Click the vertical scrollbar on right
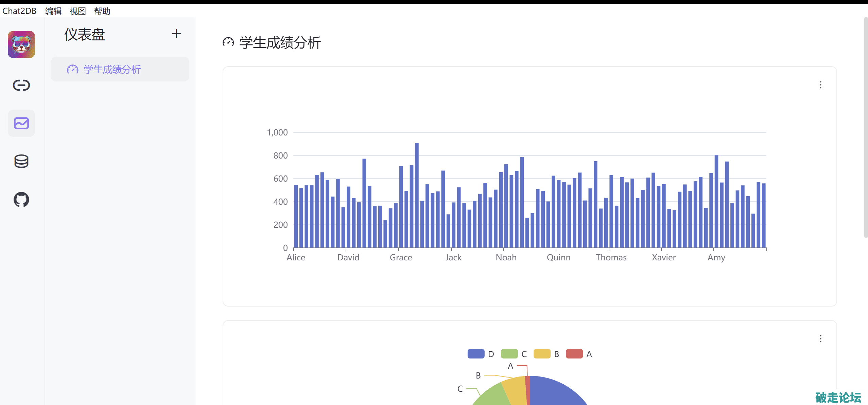The image size is (868, 405). (x=865, y=127)
